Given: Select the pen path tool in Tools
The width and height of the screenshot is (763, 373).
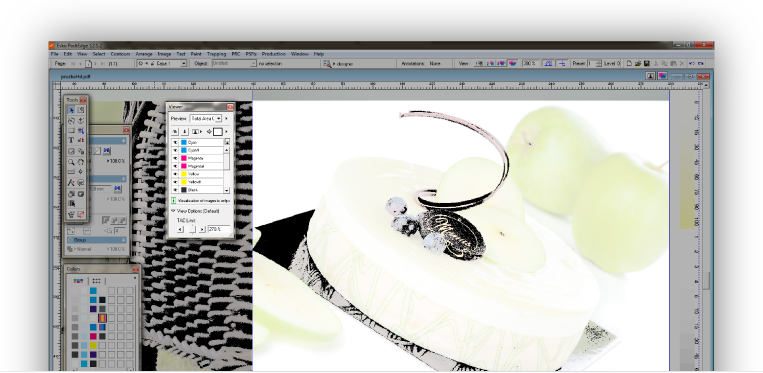Looking at the screenshot, I should coord(71,183).
